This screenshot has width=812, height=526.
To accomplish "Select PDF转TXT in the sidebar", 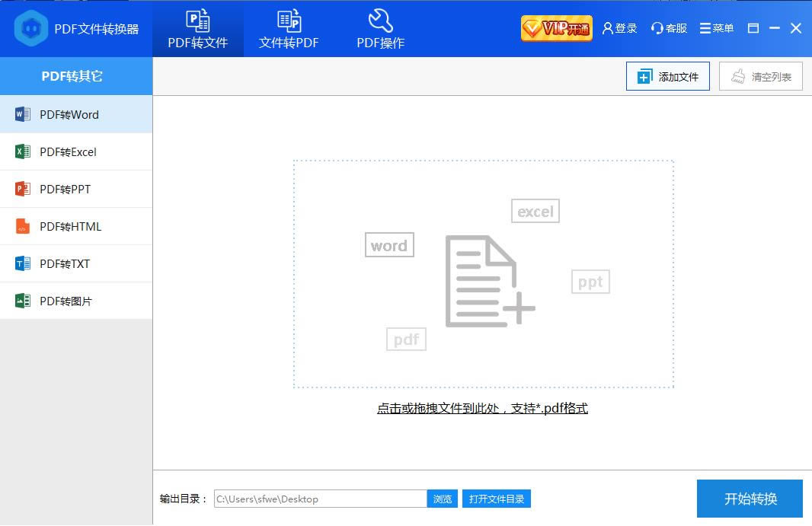I will click(76, 263).
